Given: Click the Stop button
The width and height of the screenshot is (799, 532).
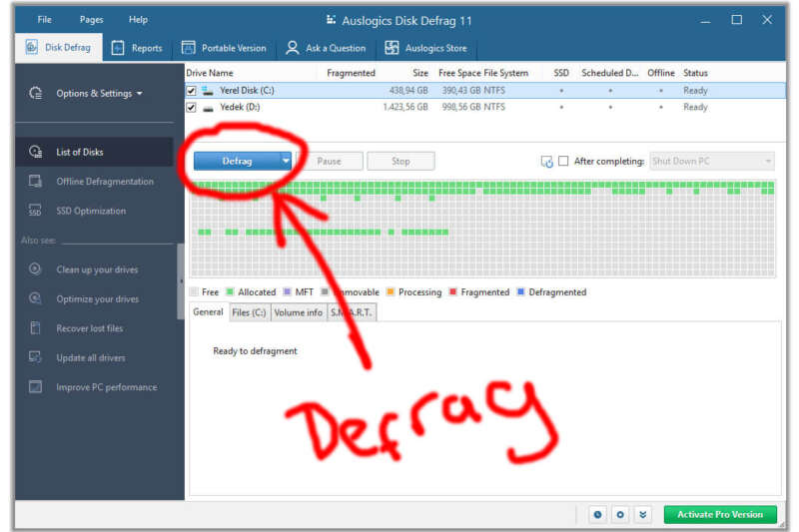Looking at the screenshot, I should pyautogui.click(x=400, y=161).
